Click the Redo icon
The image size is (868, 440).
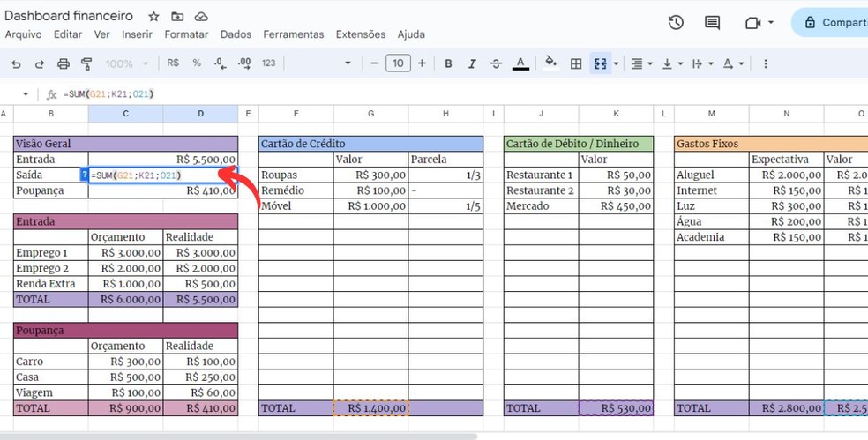coord(40,64)
